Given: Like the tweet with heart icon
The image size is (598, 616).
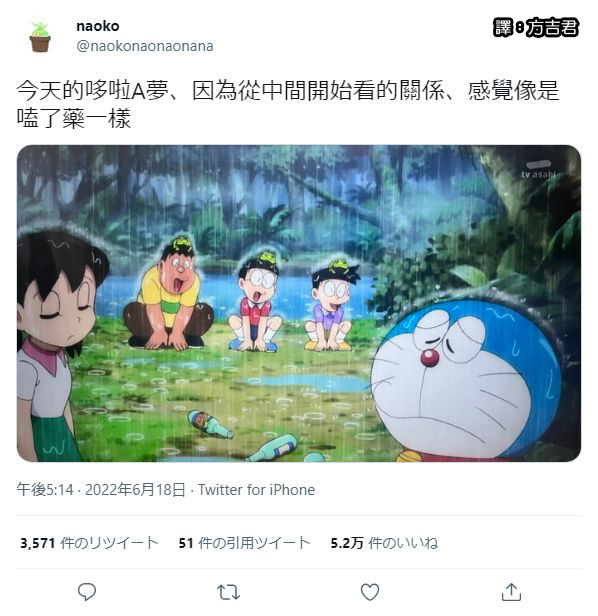Looking at the screenshot, I should click(370, 592).
